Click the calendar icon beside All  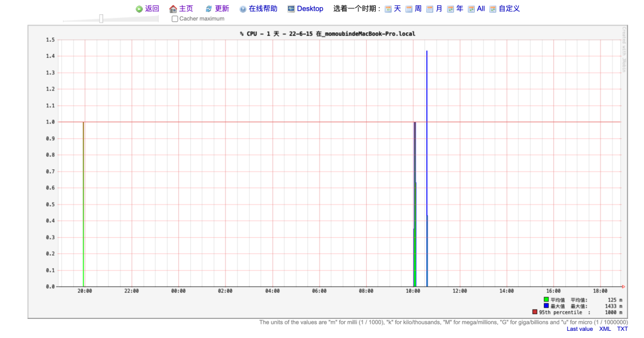pos(471,9)
